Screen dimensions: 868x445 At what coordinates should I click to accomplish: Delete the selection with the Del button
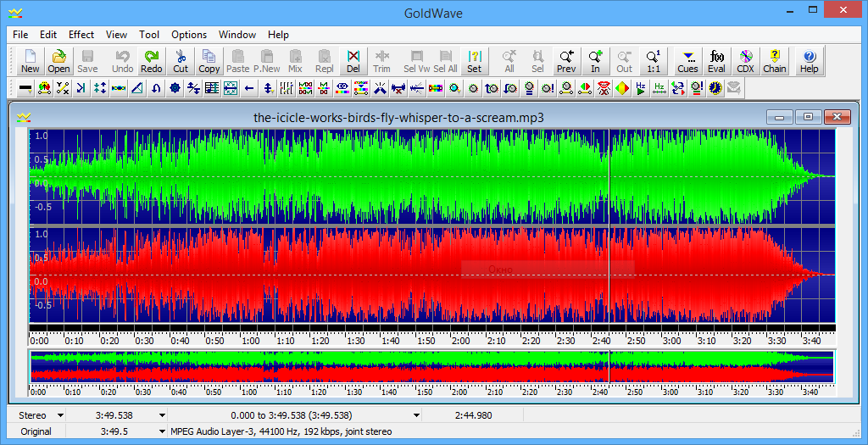pos(353,61)
